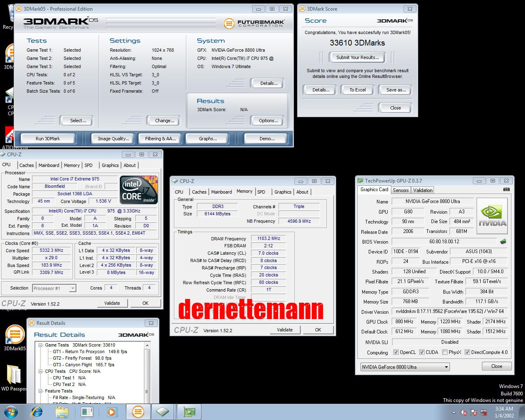Click Submit Your Results button

click(357, 57)
